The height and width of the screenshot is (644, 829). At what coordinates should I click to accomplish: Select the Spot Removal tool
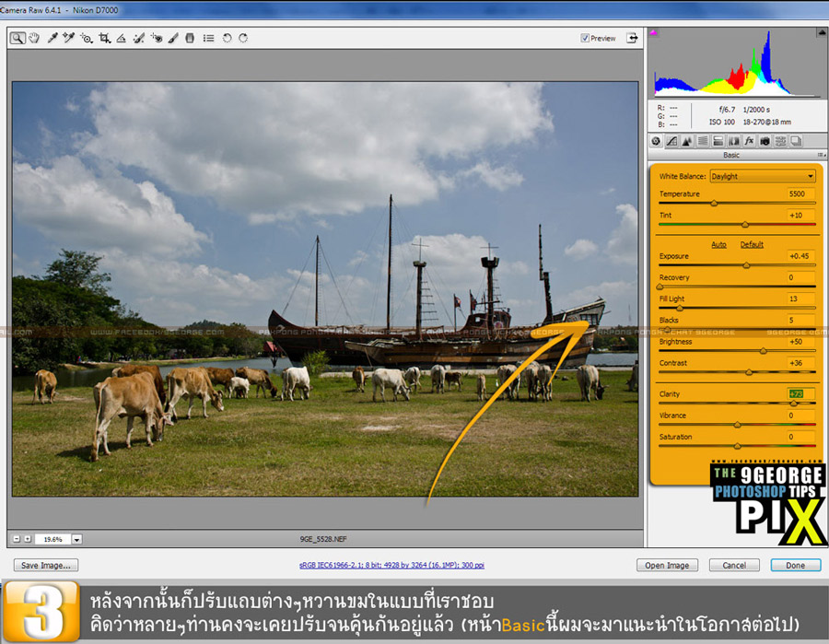point(138,38)
